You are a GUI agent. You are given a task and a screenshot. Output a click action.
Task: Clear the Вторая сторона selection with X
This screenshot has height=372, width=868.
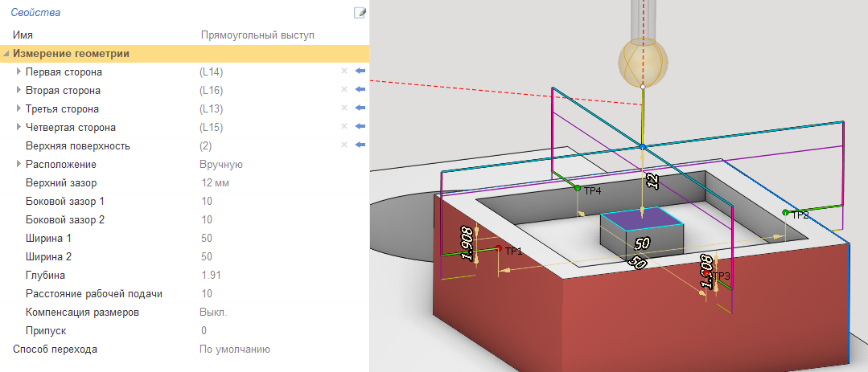tap(344, 90)
